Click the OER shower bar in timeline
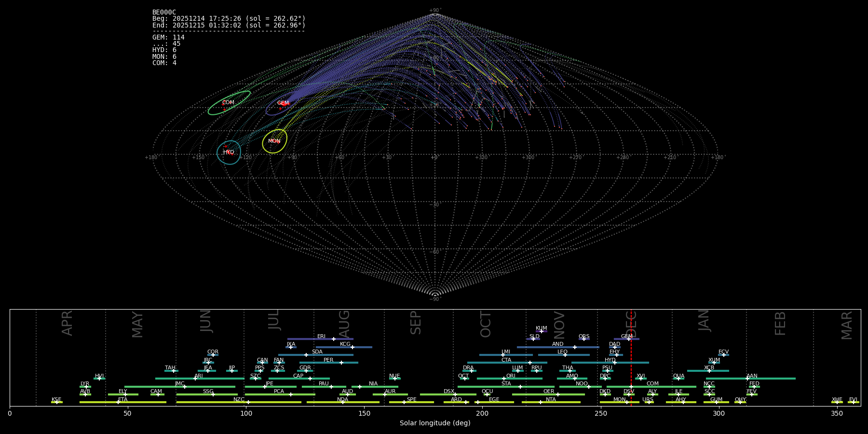868x434 pixels. (x=548, y=394)
